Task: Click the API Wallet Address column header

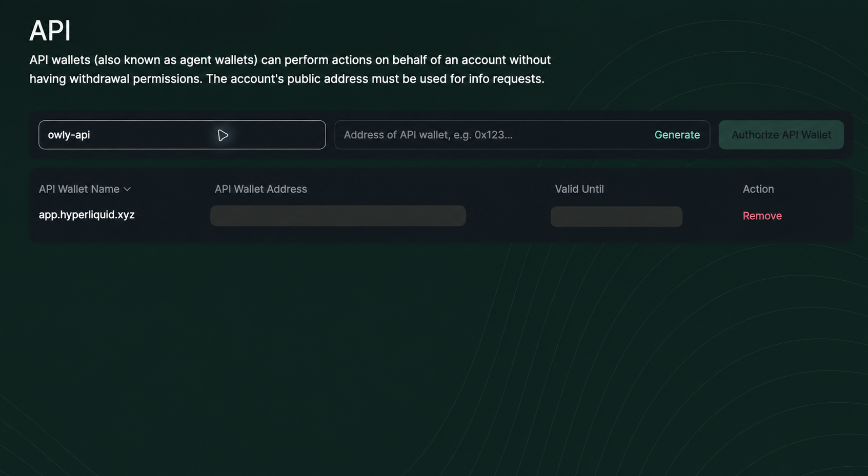Action: tap(260, 189)
